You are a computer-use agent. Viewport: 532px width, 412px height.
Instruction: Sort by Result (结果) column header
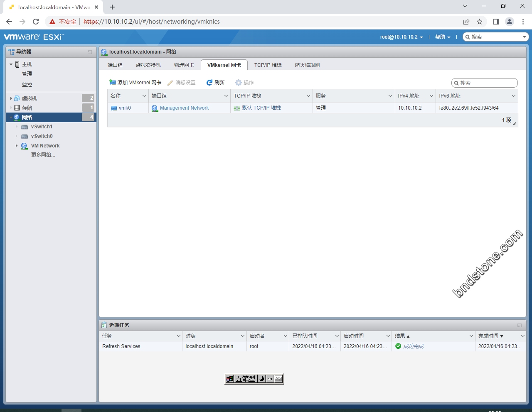pos(433,336)
